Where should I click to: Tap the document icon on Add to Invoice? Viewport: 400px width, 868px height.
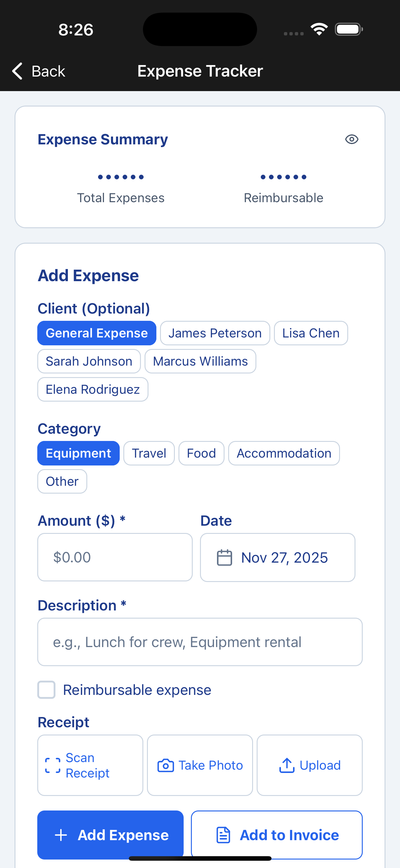[223, 835]
